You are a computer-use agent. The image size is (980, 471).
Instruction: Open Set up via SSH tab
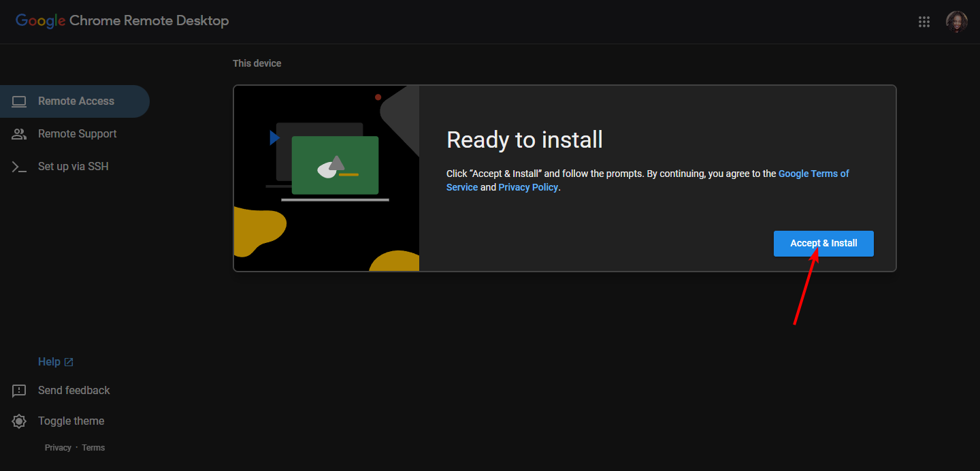click(75, 167)
